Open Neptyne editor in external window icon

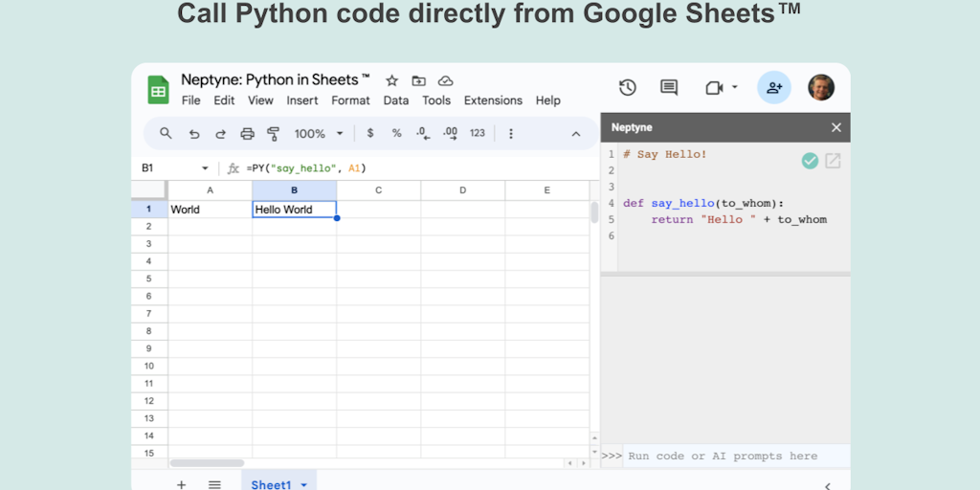tap(833, 161)
